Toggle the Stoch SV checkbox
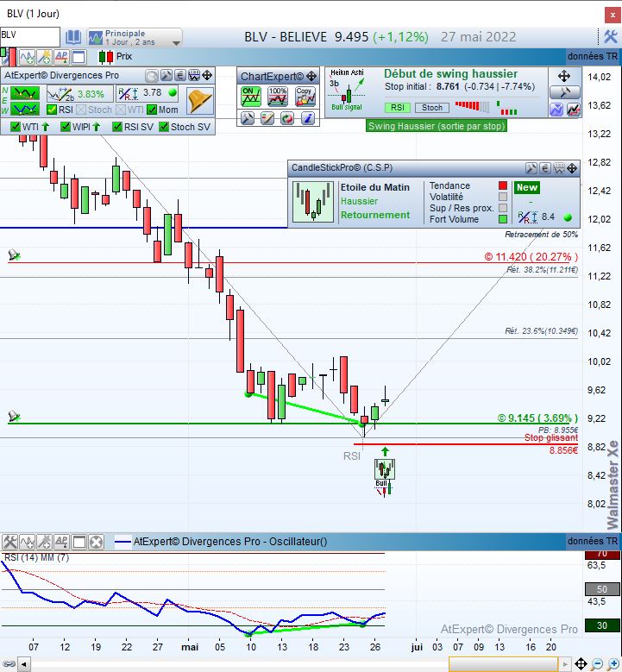622x672 pixels. pyautogui.click(x=164, y=127)
